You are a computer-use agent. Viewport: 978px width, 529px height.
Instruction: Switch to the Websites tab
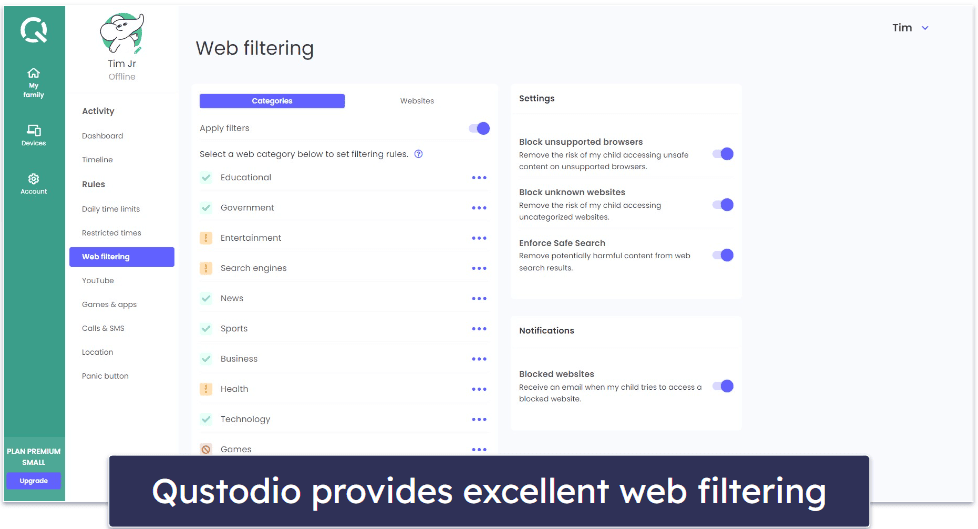pyautogui.click(x=417, y=101)
